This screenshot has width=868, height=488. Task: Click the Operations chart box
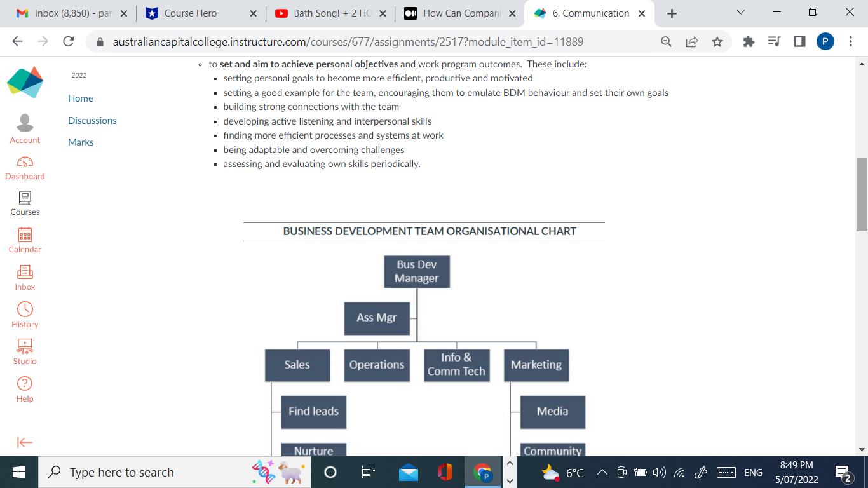point(377,365)
